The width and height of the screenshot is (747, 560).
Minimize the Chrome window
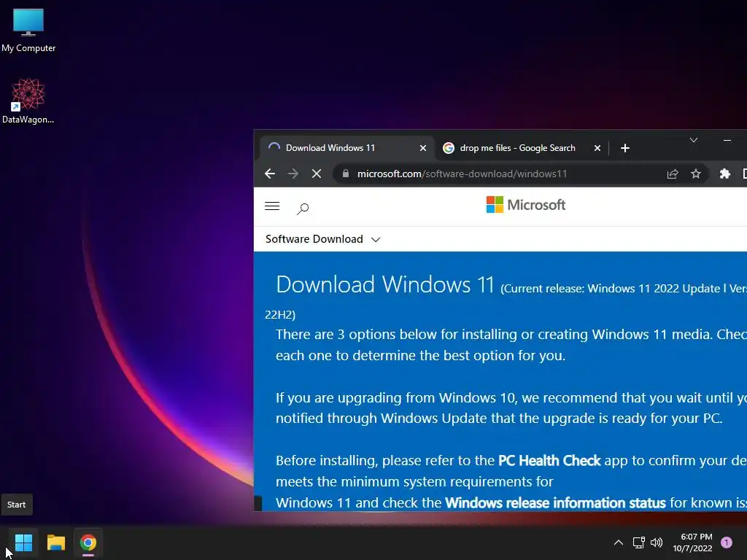click(727, 140)
